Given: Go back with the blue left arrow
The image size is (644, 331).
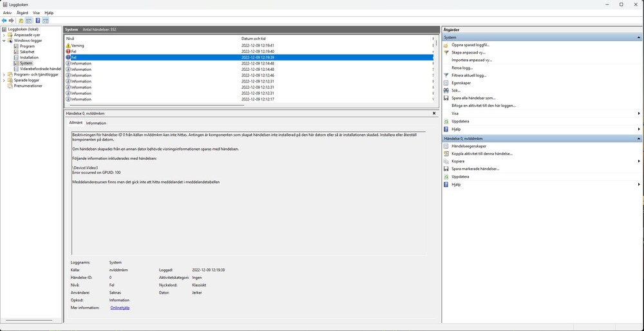Looking at the screenshot, I should pyautogui.click(x=4, y=21).
